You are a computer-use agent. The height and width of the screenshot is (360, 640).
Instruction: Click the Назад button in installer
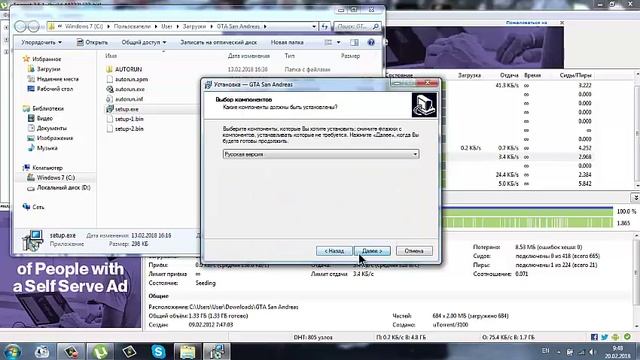[334, 251]
